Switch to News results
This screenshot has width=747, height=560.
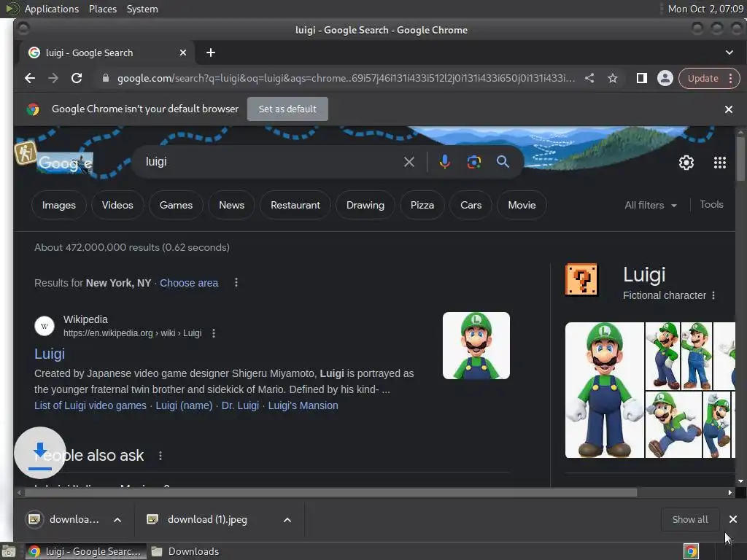pyautogui.click(x=231, y=205)
